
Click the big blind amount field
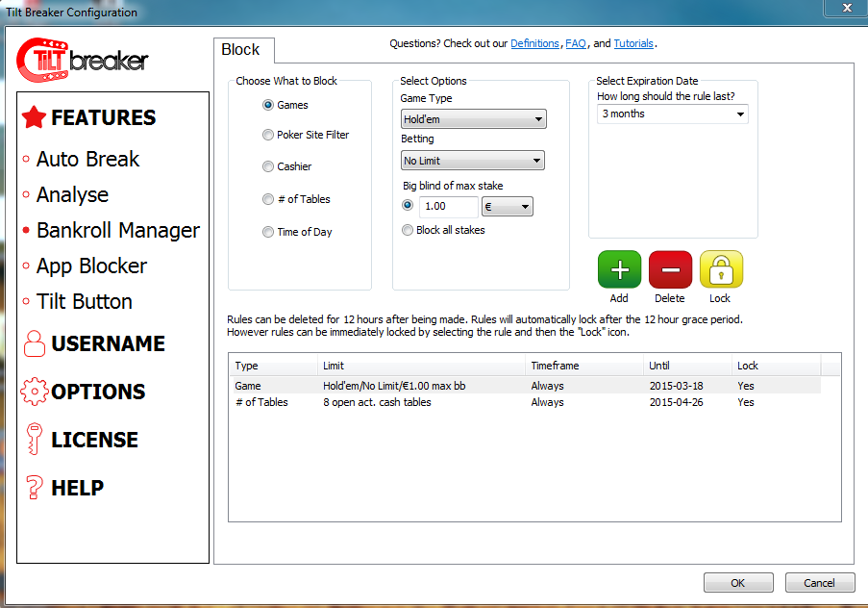(448, 207)
